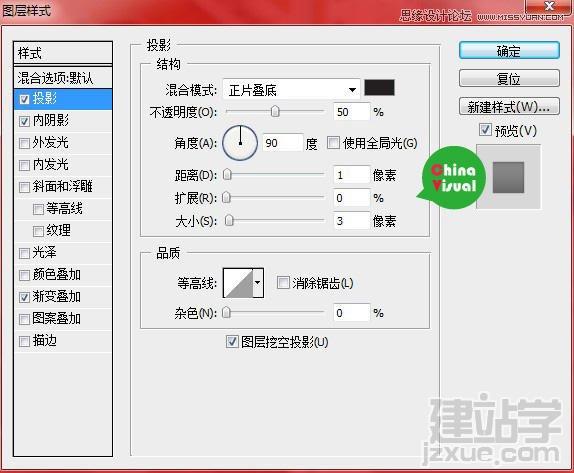Select 渐变叠加 in the styles list
This screenshot has height=473, width=574.
tap(63, 297)
